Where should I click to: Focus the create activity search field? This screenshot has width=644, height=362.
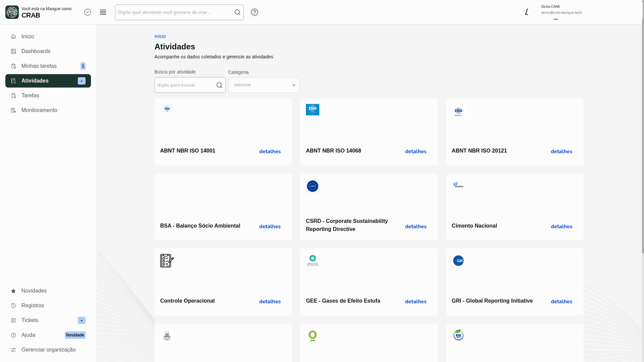[x=179, y=12]
